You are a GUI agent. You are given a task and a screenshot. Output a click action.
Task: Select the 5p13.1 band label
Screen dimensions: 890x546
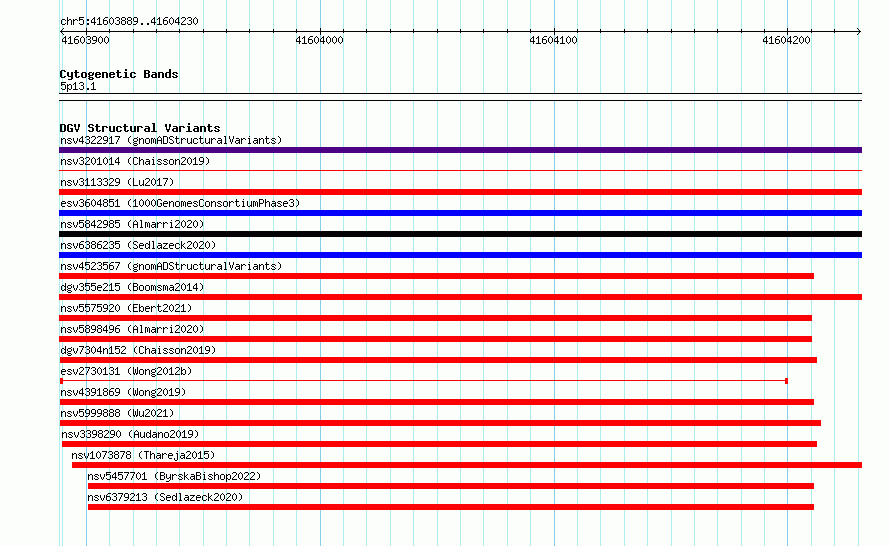click(x=78, y=86)
